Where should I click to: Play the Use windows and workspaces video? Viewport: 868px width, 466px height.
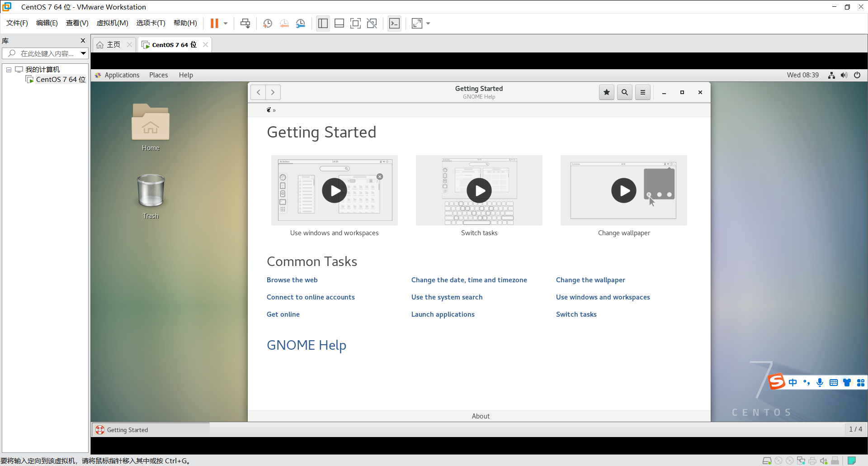pos(335,190)
